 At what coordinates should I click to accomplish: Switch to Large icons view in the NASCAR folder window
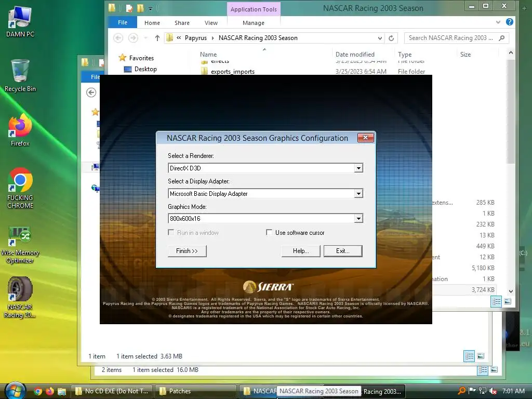pyautogui.click(x=508, y=302)
